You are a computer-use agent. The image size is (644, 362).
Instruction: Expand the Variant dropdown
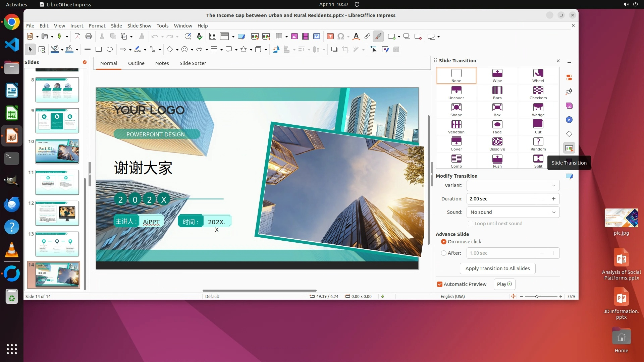tap(513, 185)
